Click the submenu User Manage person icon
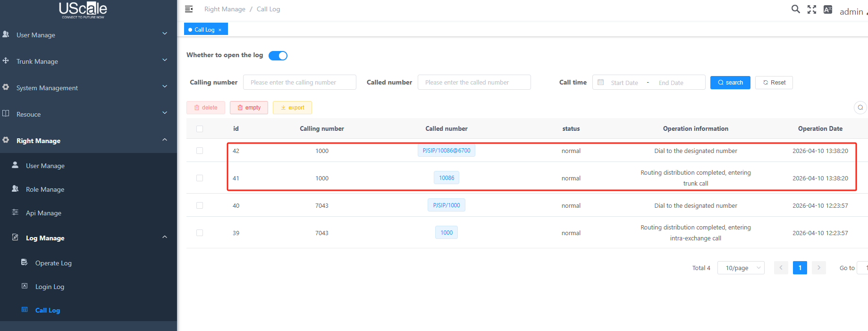This screenshot has width=868, height=331. point(15,165)
